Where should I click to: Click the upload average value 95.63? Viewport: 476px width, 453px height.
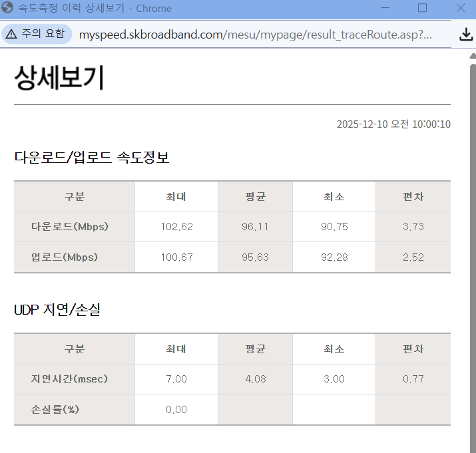click(x=255, y=257)
